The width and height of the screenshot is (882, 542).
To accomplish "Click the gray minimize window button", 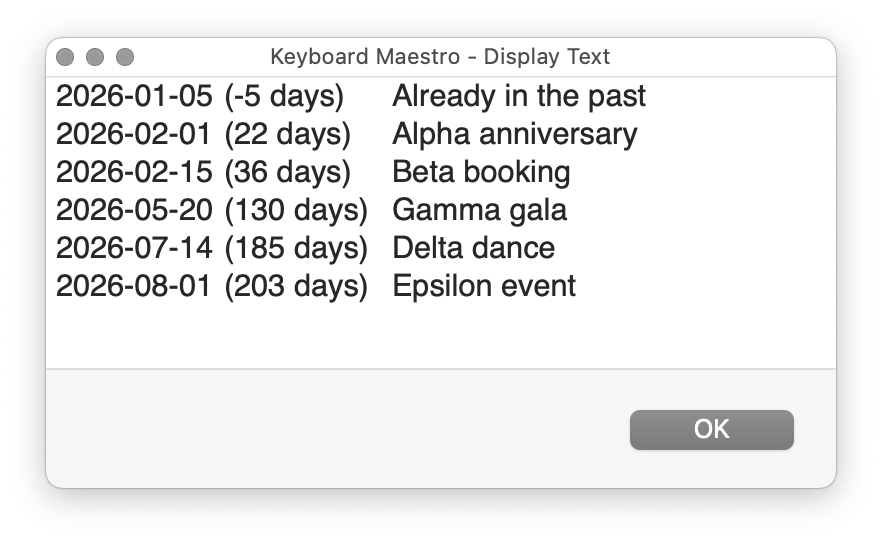I will (x=95, y=57).
